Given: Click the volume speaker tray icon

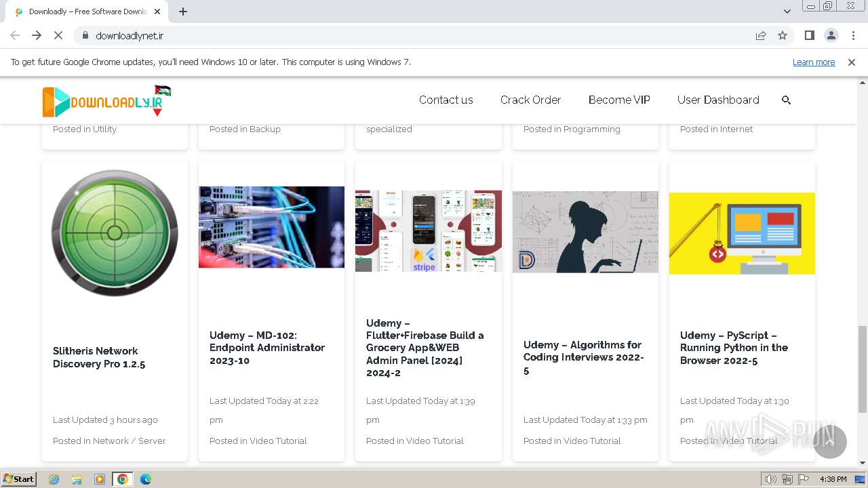Looking at the screenshot, I should 771,479.
